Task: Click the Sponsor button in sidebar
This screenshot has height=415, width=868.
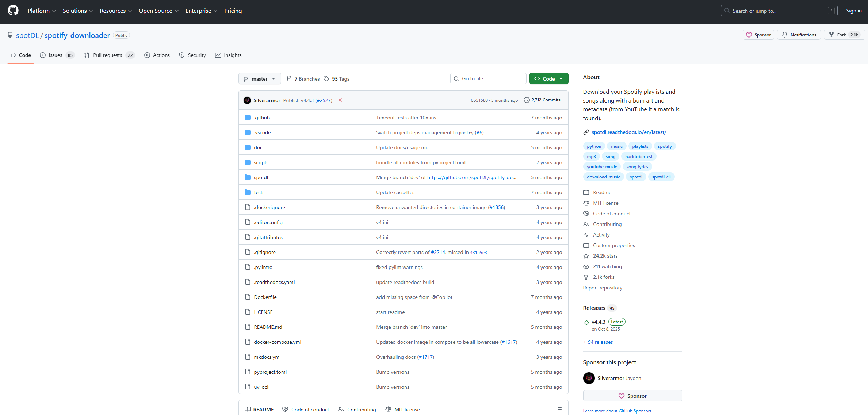Action: (632, 396)
